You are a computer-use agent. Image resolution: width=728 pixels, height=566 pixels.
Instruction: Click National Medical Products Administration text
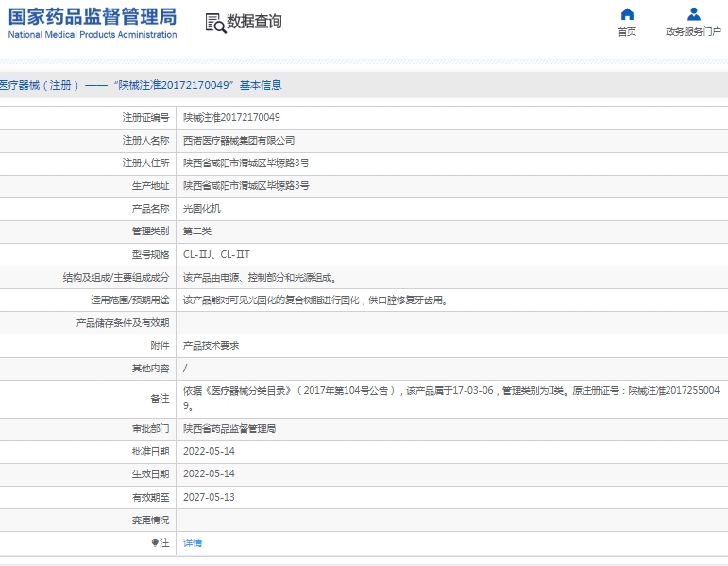93,35
